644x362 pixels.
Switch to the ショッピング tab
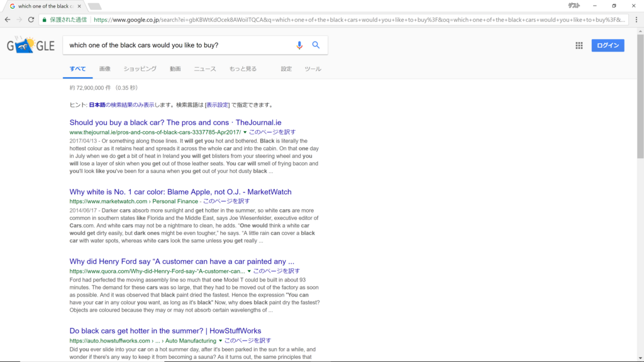coord(140,69)
